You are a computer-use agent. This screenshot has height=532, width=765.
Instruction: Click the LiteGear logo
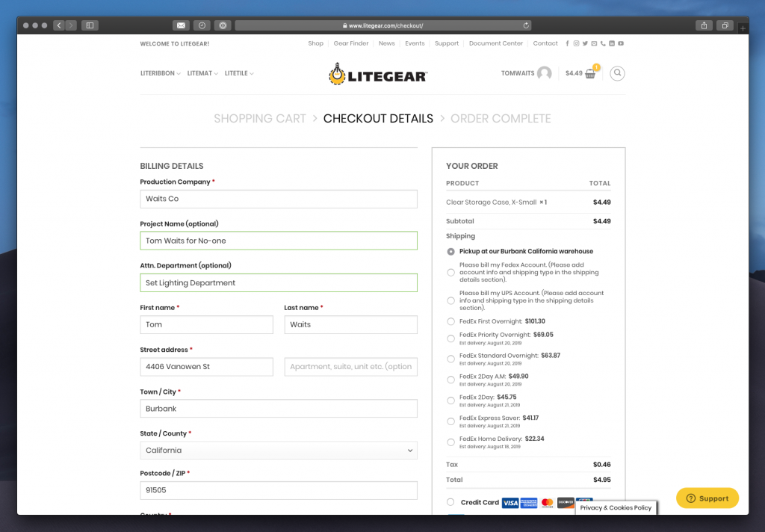click(378, 74)
